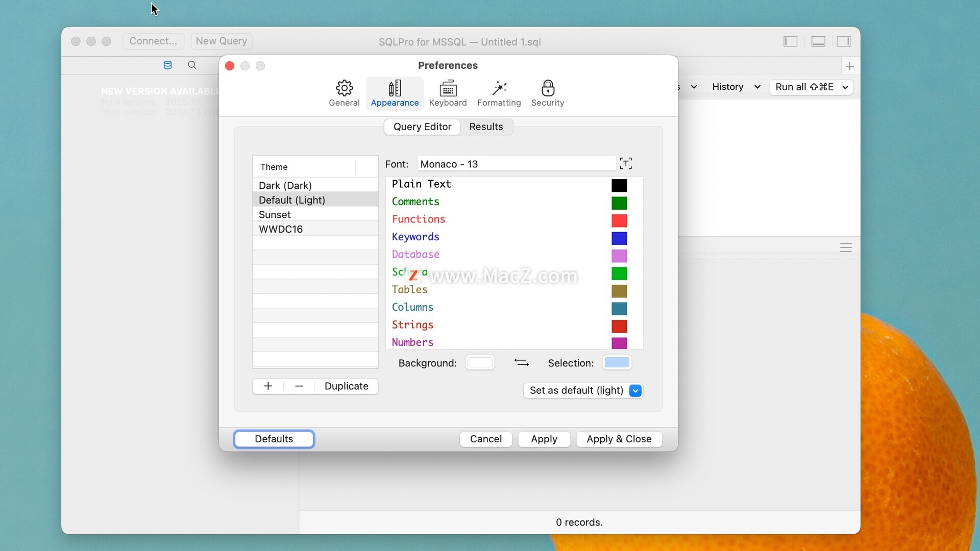This screenshot has width=980, height=551.
Task: Select Default (Light) theme
Action: pyautogui.click(x=315, y=200)
